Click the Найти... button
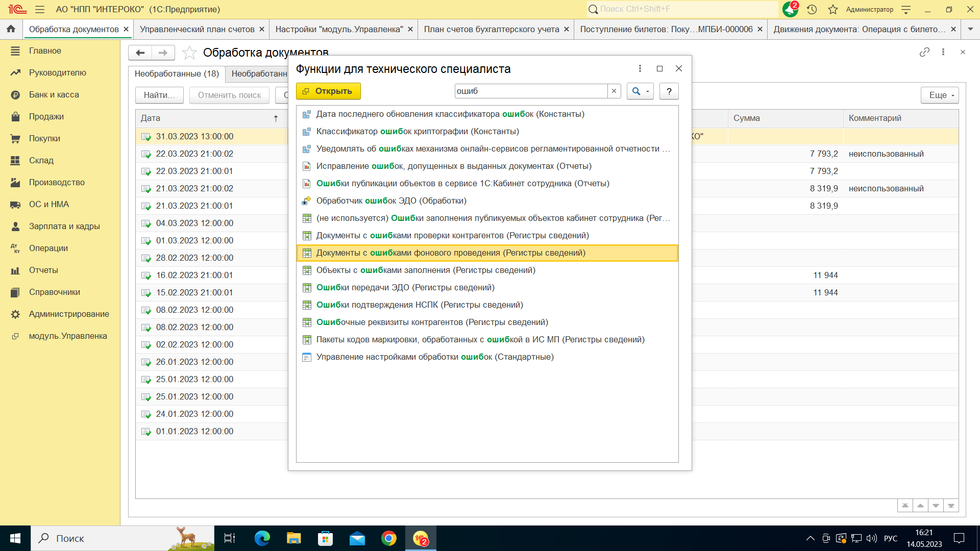 point(159,95)
